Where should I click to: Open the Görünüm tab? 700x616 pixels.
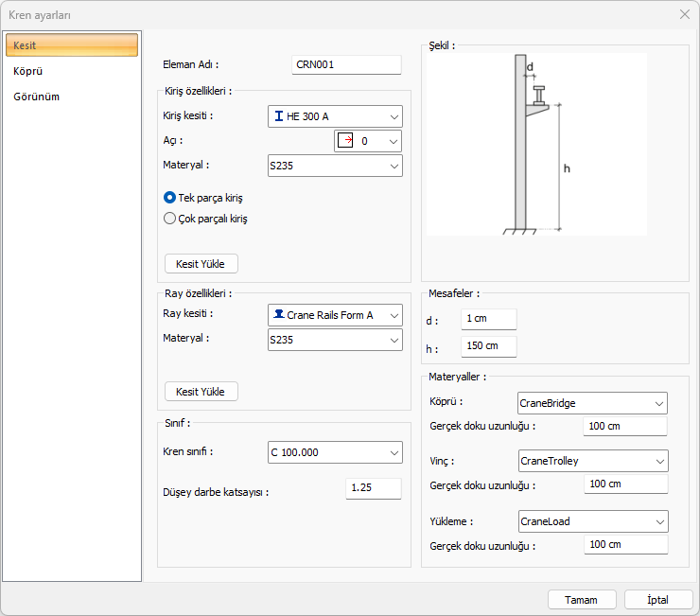point(37,97)
